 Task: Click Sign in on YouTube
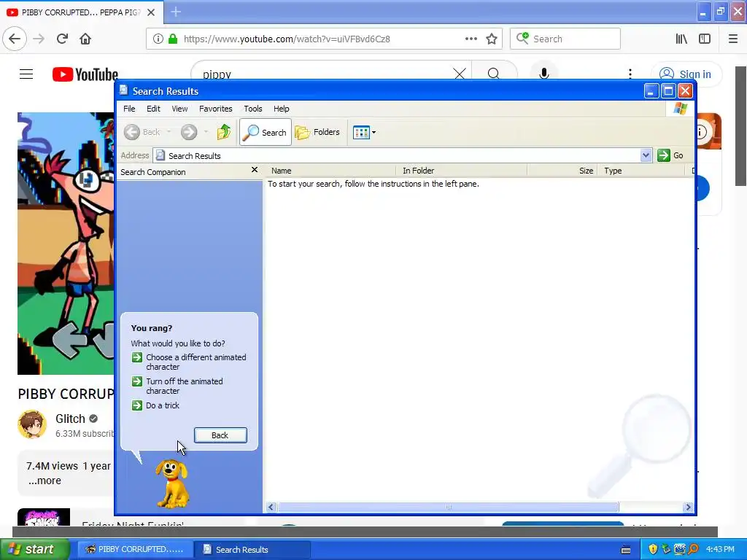686,74
